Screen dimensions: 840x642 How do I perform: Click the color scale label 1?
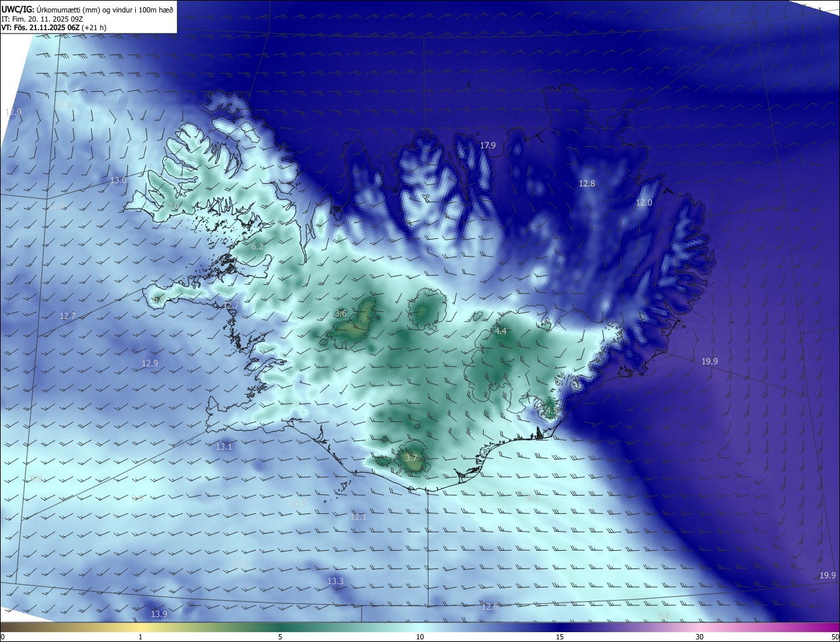(140, 637)
